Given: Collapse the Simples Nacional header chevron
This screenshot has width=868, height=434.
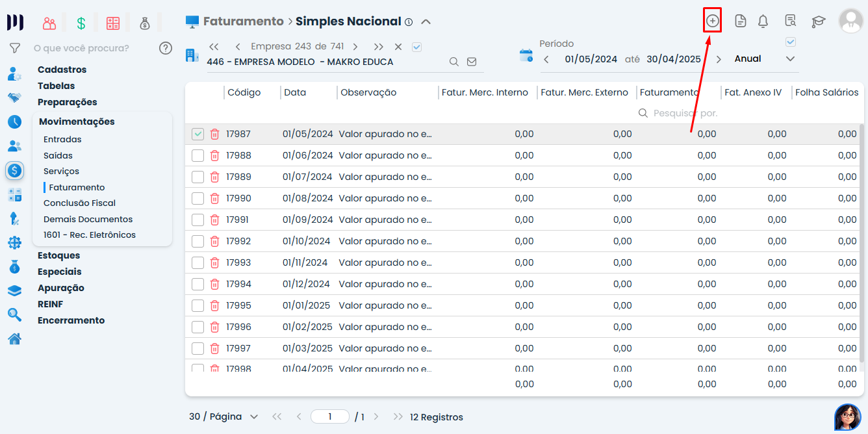Looking at the screenshot, I should [426, 21].
